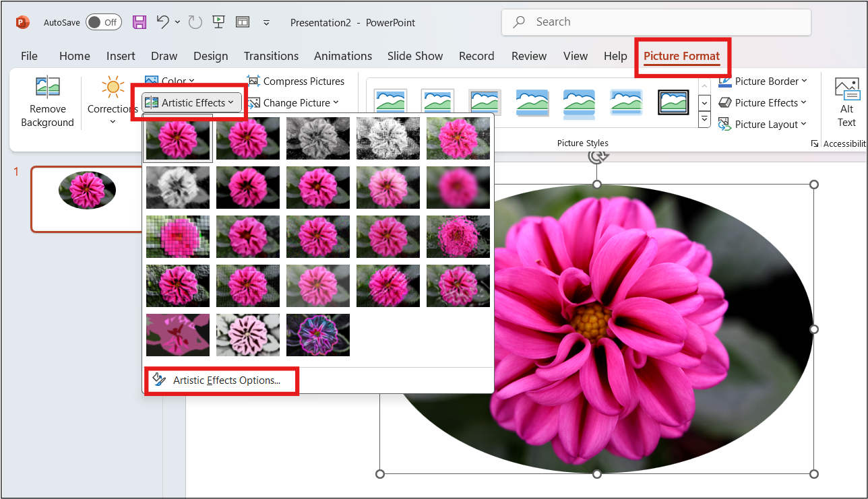Viewport: 868px width, 499px height.
Task: Open the Picture Effects dropdown
Action: [762, 103]
